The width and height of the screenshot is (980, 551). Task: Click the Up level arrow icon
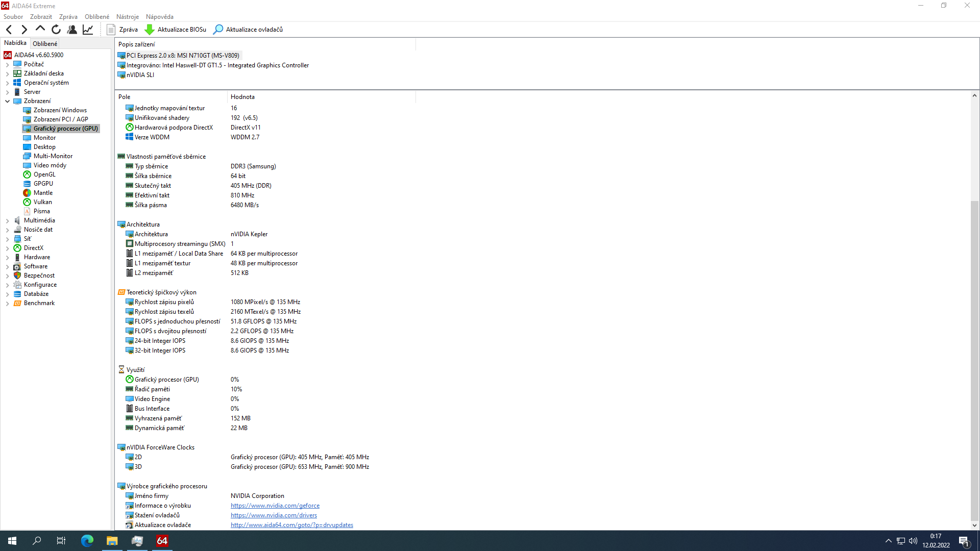tap(40, 29)
